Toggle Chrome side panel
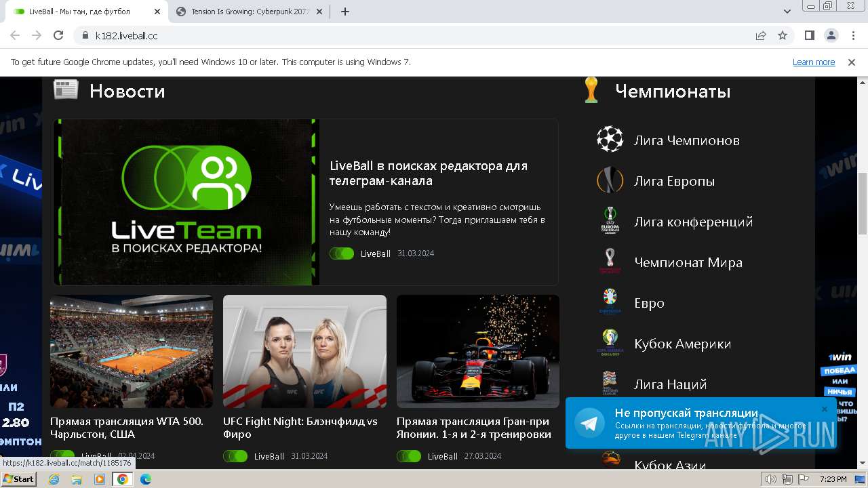The image size is (868, 488). coord(810,35)
